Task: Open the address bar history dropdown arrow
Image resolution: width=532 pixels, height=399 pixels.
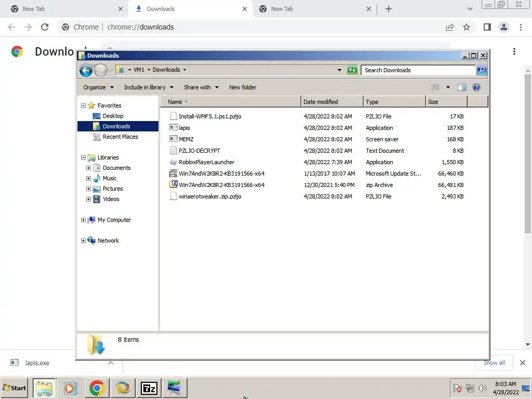Action: 339,70
